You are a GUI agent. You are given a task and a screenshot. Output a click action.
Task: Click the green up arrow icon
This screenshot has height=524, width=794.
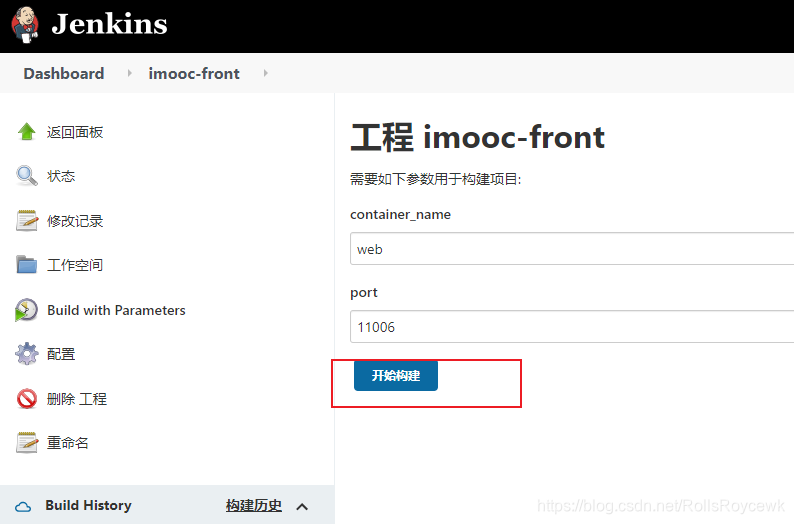(26, 132)
